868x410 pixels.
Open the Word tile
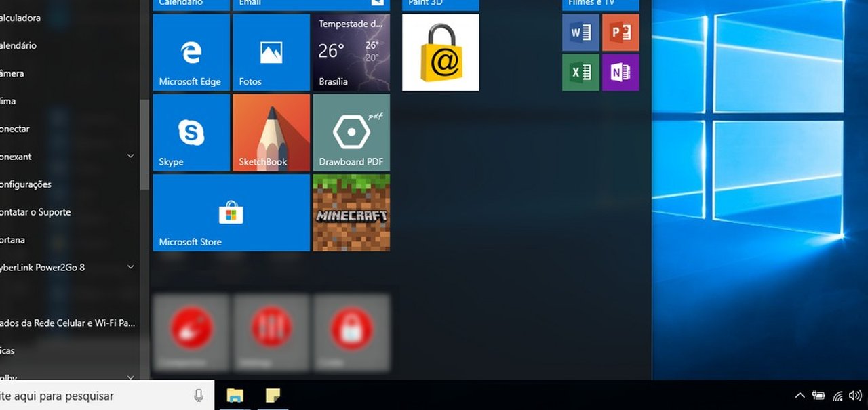[580, 33]
